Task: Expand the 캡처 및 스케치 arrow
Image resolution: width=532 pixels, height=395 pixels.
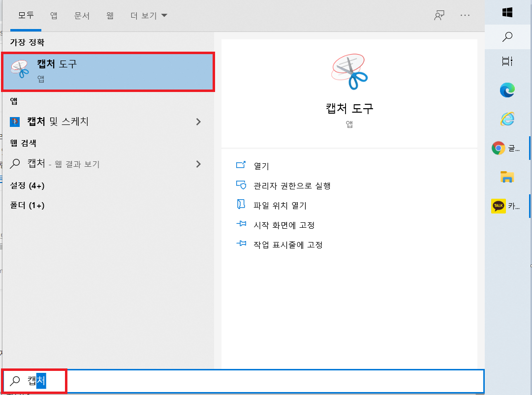Action: click(x=198, y=122)
